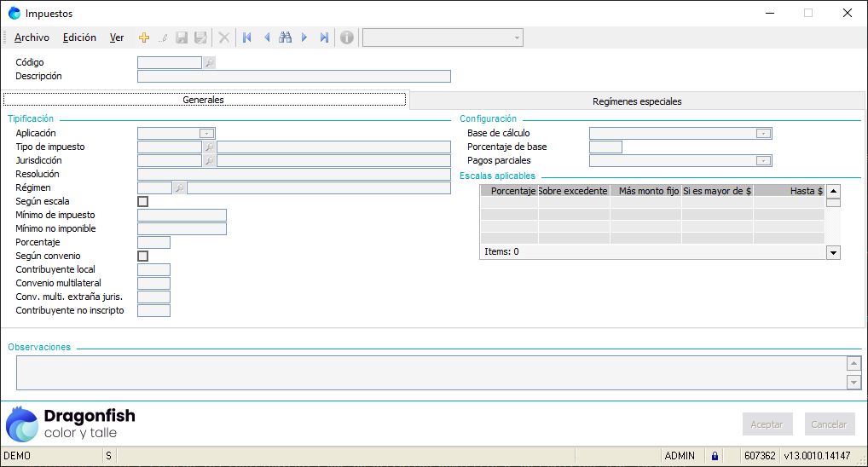Viewport: 868px width, 467px height.
Task: Click the ADMIN user status bar entry
Action: (680, 456)
